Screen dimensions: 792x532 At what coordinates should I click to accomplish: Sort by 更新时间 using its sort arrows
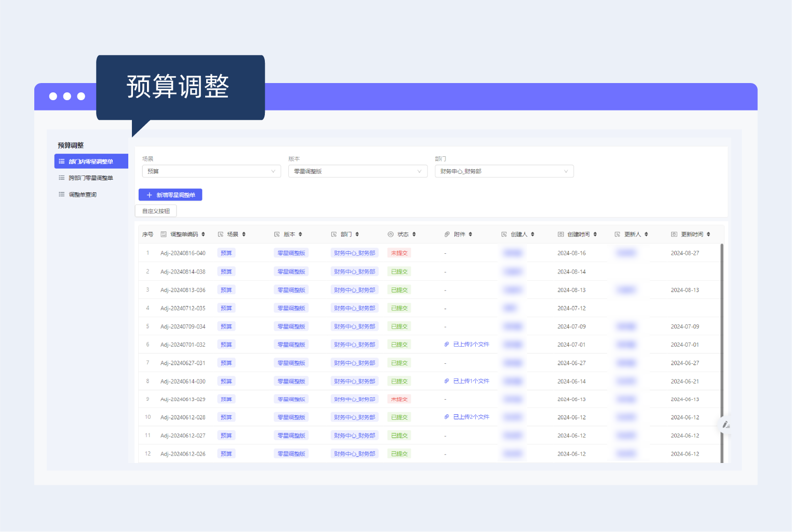[708, 235]
